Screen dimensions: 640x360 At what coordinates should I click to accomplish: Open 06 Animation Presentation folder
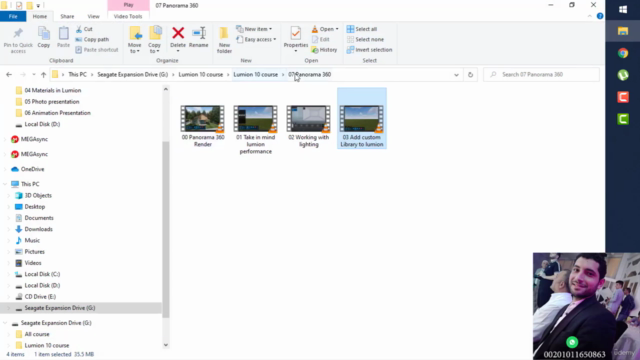tap(58, 113)
